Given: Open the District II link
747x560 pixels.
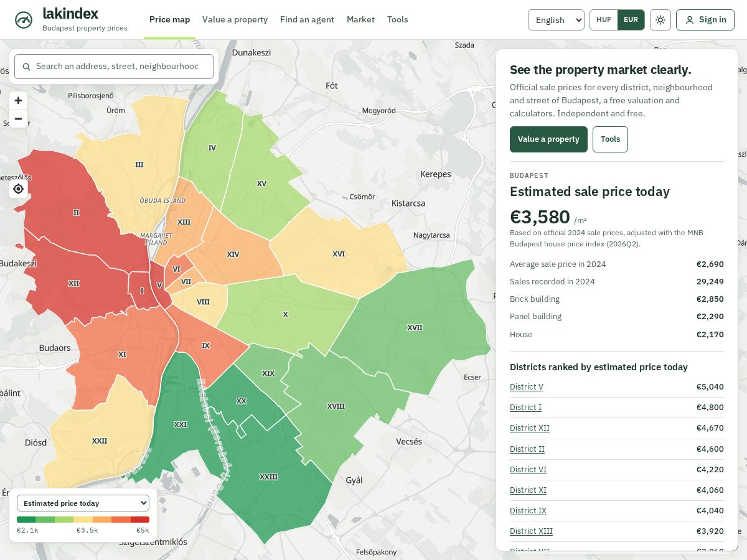Looking at the screenshot, I should pos(527,449).
